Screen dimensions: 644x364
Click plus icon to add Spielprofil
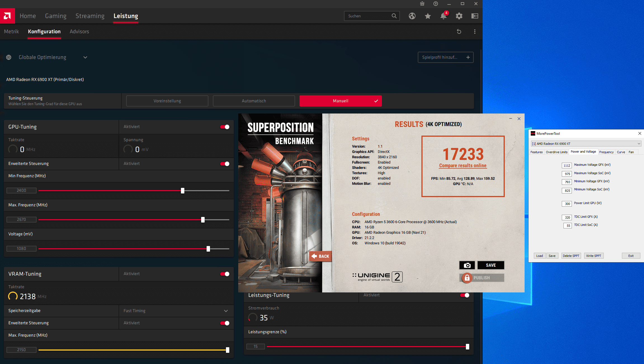click(x=468, y=57)
